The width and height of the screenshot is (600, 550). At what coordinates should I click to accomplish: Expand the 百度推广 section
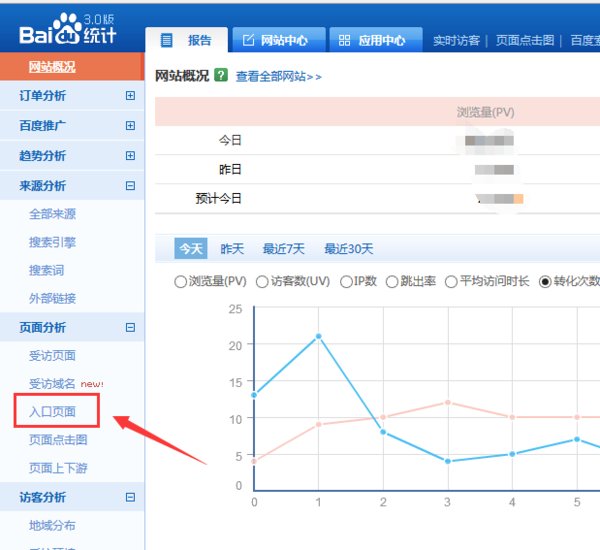point(130,126)
